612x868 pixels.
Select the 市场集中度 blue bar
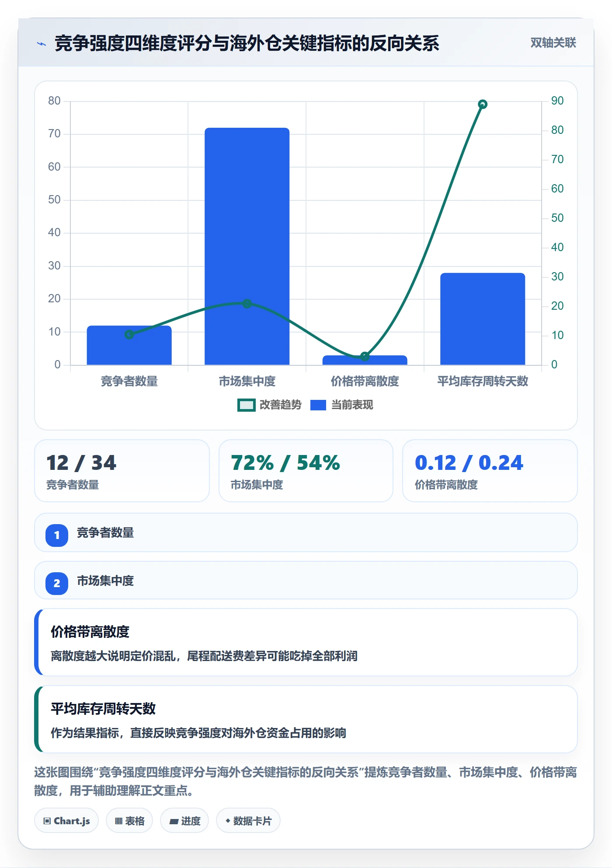coord(247,246)
